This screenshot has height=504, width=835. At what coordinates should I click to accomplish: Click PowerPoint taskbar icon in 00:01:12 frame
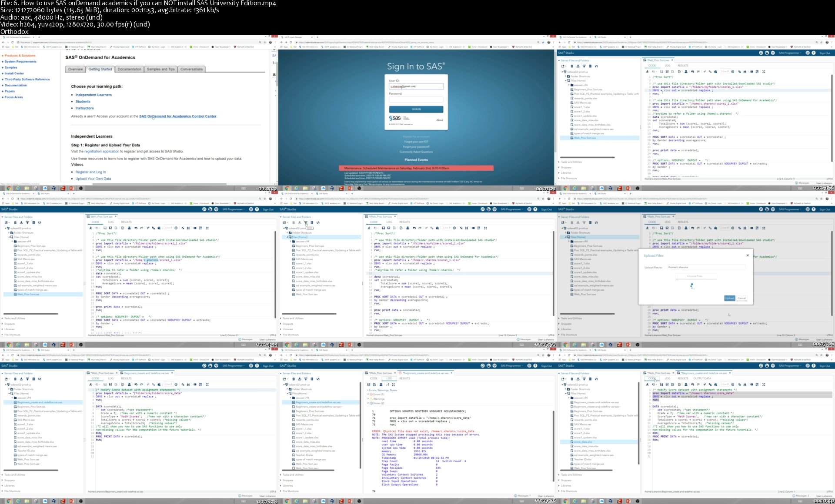point(72,188)
